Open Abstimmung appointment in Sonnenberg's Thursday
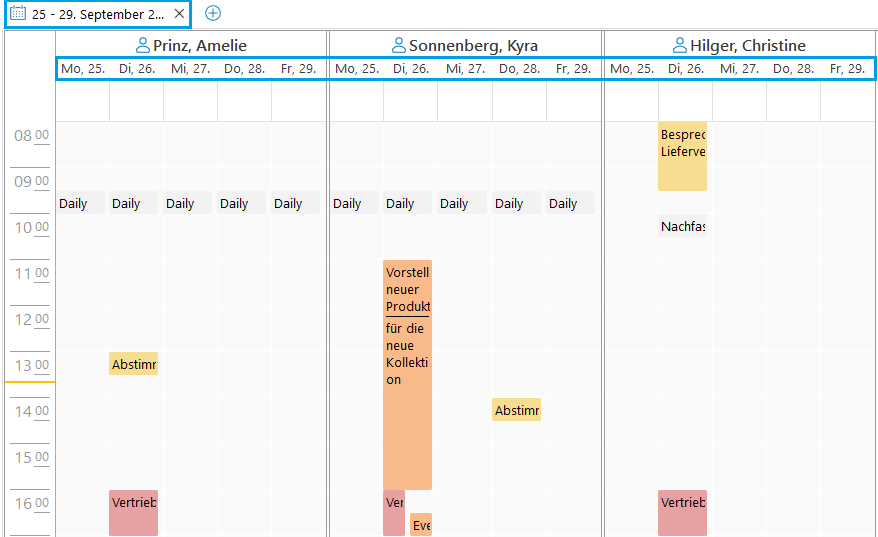 (x=516, y=410)
